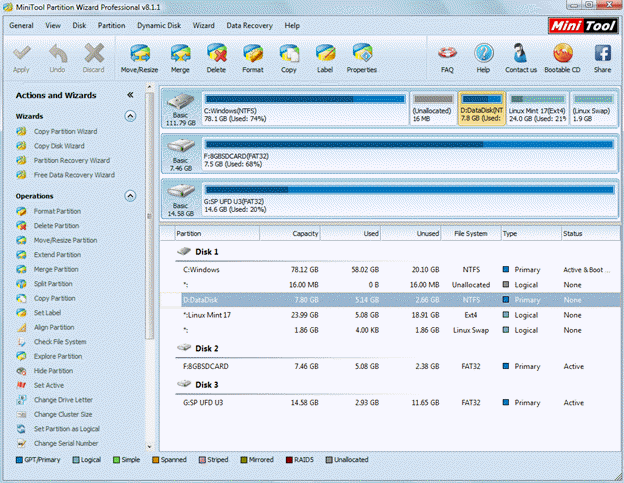Launch Copy Partition Wizard link
The height and width of the screenshot is (483, 624).
point(66,131)
